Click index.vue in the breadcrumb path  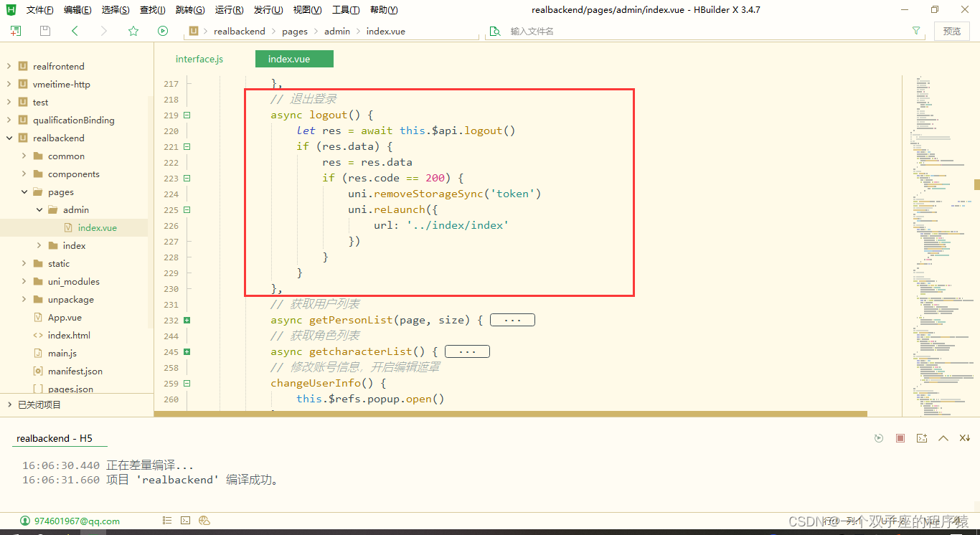click(385, 32)
